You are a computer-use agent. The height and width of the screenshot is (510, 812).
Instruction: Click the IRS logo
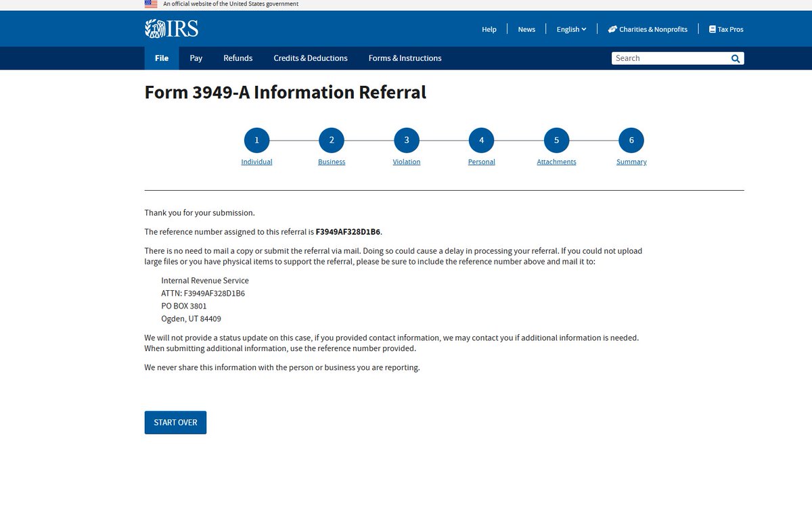click(x=171, y=28)
